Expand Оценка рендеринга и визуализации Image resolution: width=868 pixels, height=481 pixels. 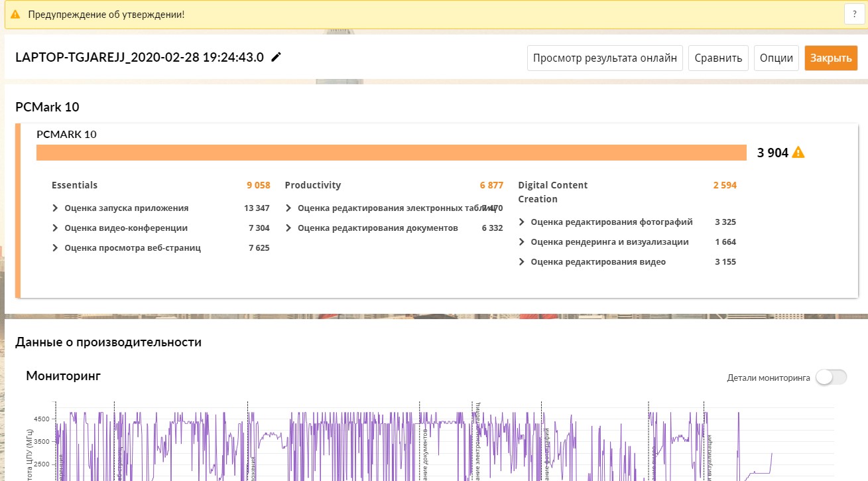pyautogui.click(x=522, y=242)
